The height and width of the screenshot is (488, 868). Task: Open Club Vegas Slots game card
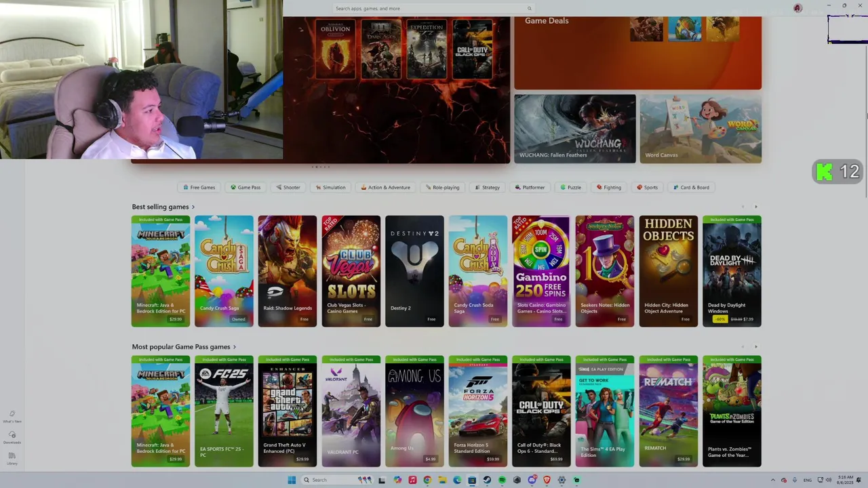pos(351,271)
